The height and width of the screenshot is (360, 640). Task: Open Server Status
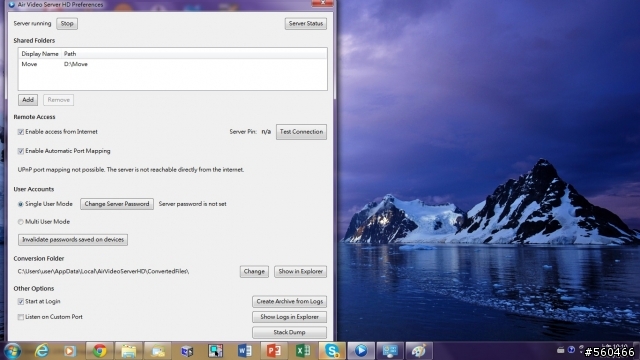[x=306, y=24]
